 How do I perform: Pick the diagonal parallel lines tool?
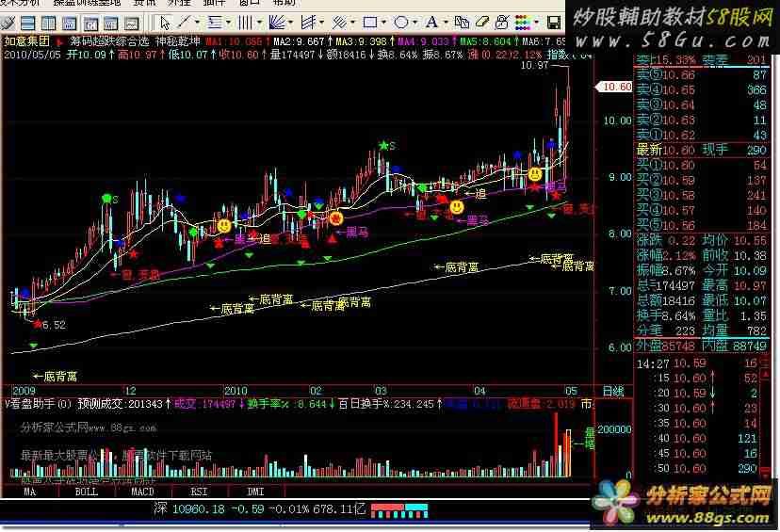pyautogui.click(x=339, y=23)
